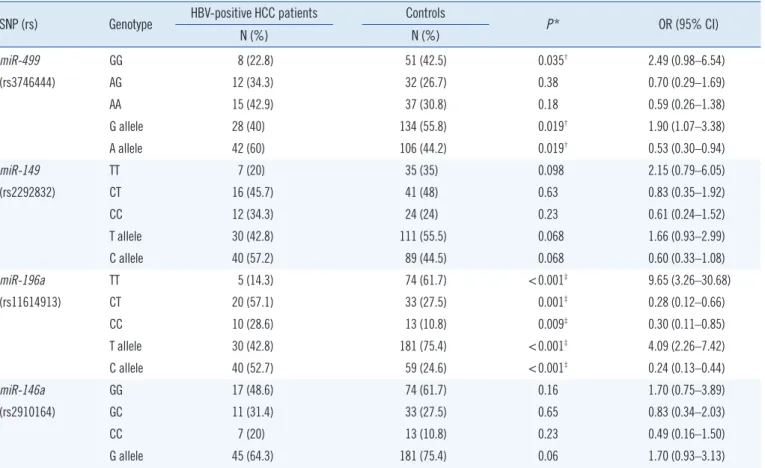Click 'N (%)' under Controls header

coord(425,36)
